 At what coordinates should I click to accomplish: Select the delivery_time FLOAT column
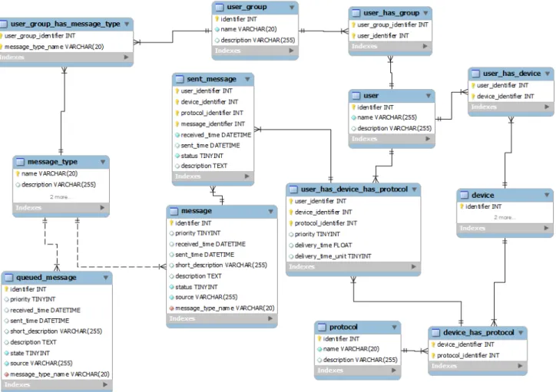click(320, 245)
